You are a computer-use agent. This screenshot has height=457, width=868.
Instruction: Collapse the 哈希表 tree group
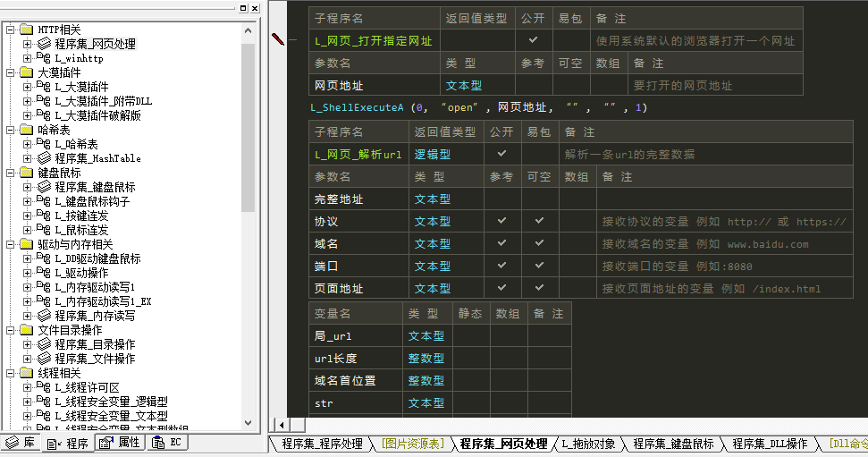click(x=11, y=131)
